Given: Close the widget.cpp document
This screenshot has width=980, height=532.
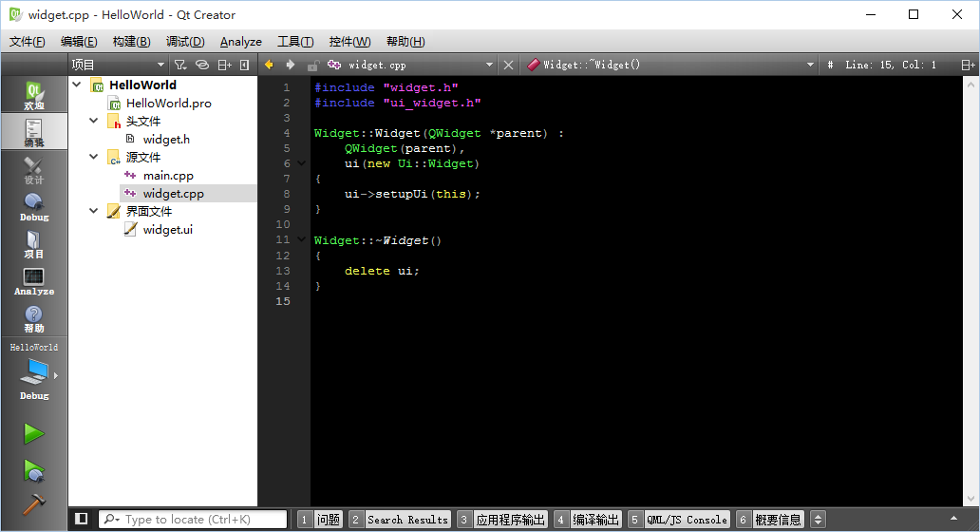Looking at the screenshot, I should [508, 65].
